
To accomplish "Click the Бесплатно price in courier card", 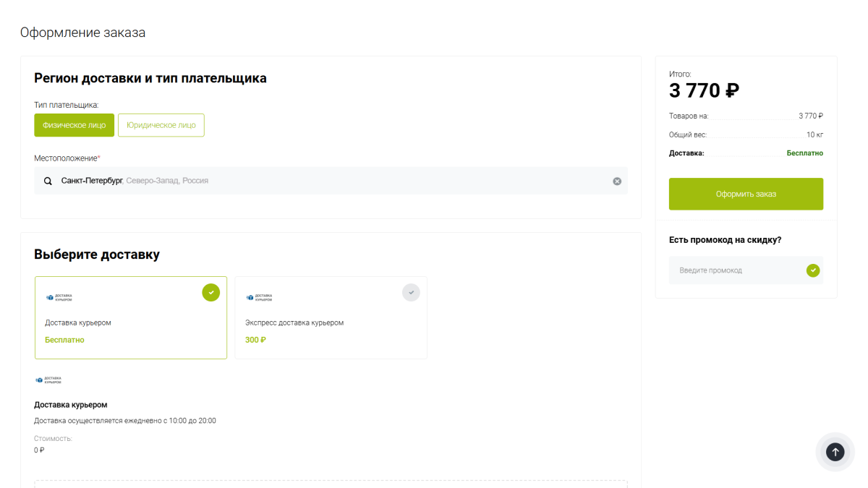I will coord(64,340).
